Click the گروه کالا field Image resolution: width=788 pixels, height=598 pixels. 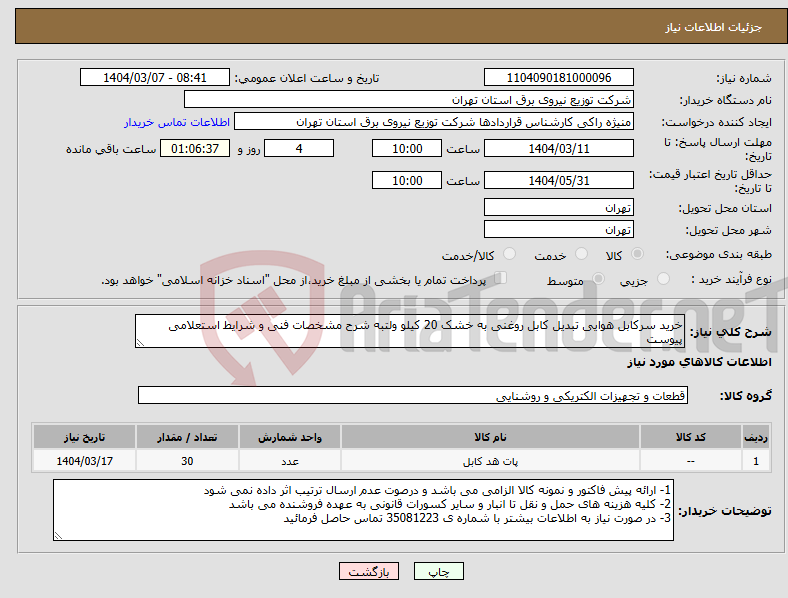tap(413, 395)
